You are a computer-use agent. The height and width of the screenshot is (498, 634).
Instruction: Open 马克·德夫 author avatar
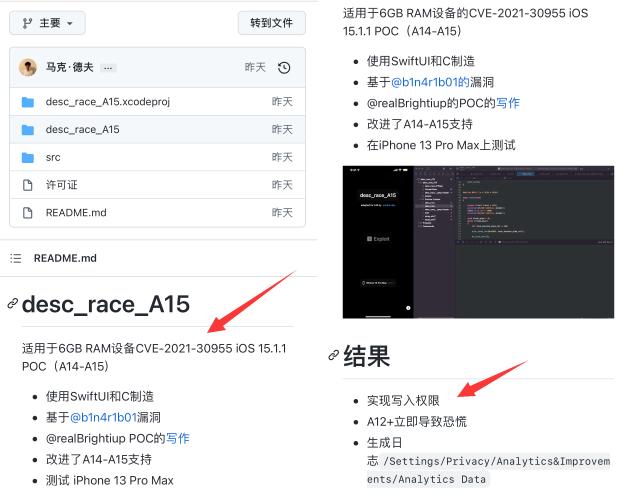tap(28, 67)
